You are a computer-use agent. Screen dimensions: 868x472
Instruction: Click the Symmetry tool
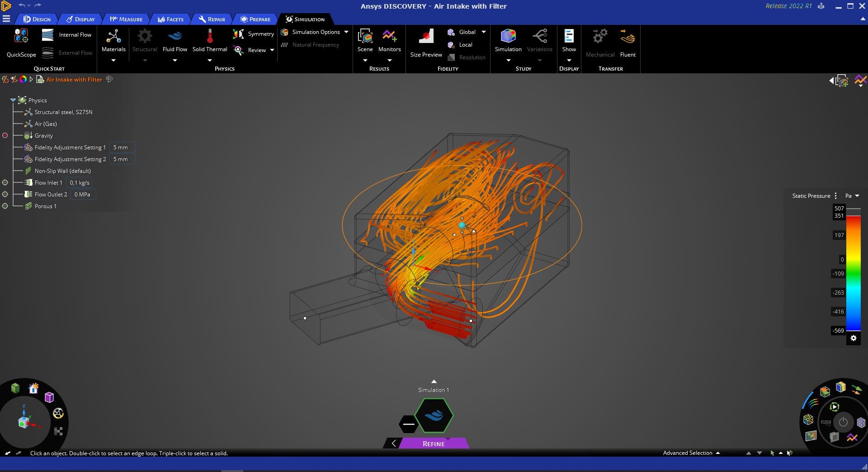tap(253, 34)
